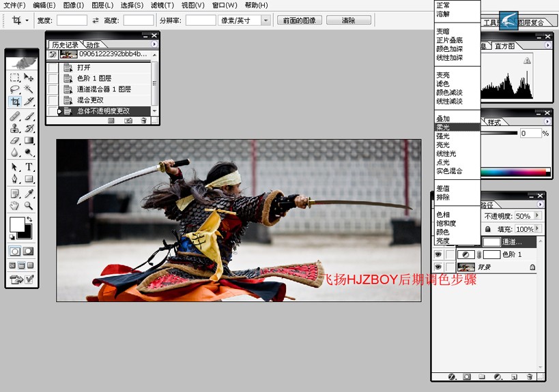Click the foreground white color swatch
The width and height of the screenshot is (559, 392).
pyautogui.click(x=17, y=224)
